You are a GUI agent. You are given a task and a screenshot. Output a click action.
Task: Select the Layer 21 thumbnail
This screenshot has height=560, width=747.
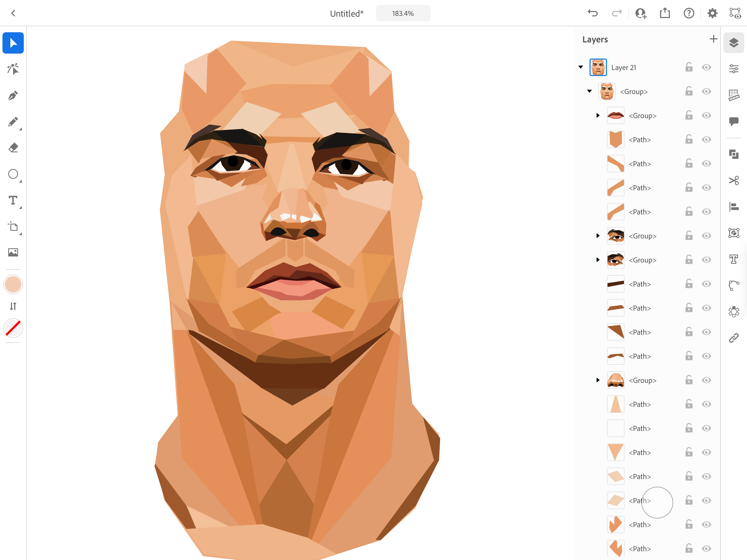coord(598,67)
